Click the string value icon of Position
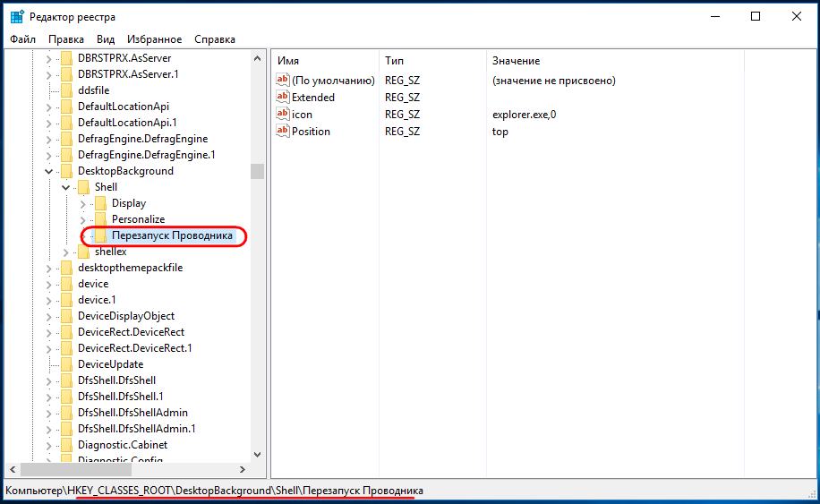The width and height of the screenshot is (820, 504). click(x=283, y=131)
